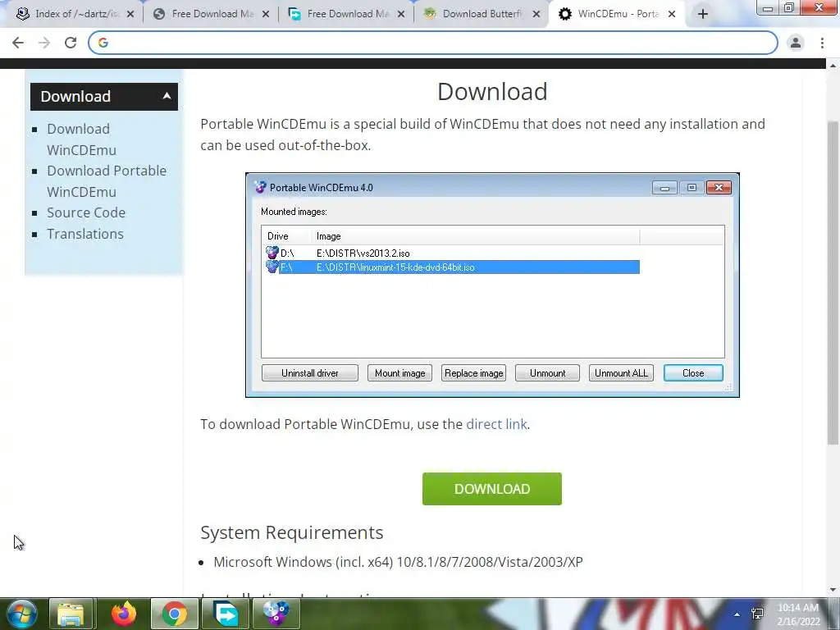Show hidden system tray icons

tap(737, 614)
